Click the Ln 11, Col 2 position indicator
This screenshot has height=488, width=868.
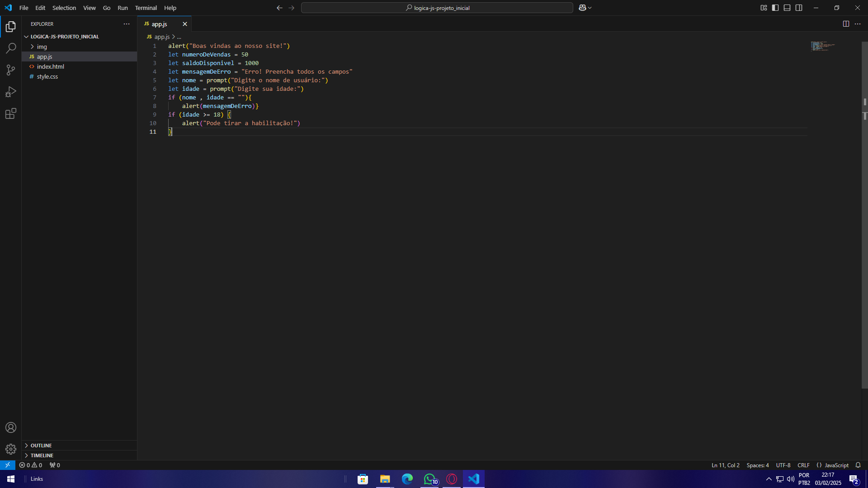(726, 465)
